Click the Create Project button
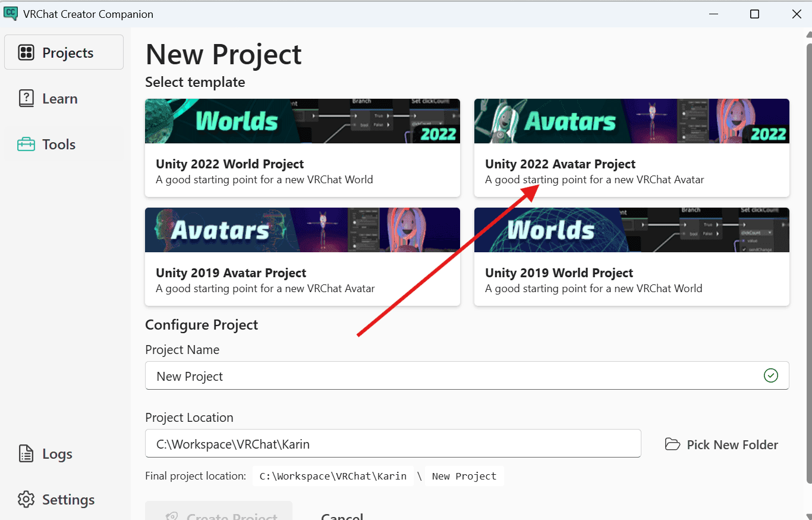812x520 pixels. 218,515
